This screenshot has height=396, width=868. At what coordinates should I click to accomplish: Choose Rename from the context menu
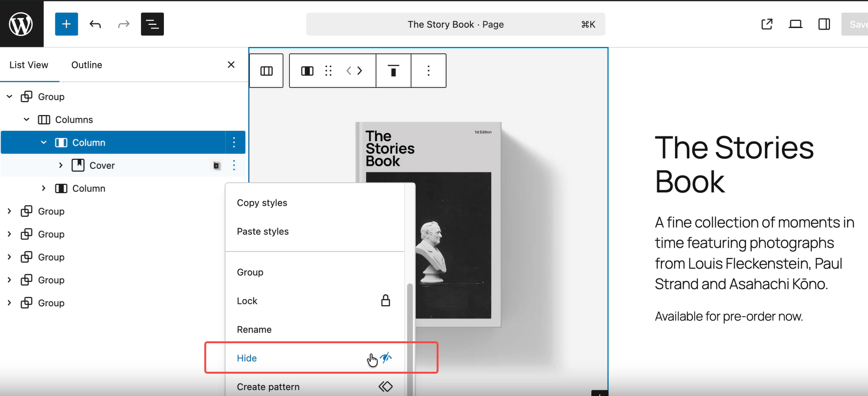tap(315, 329)
